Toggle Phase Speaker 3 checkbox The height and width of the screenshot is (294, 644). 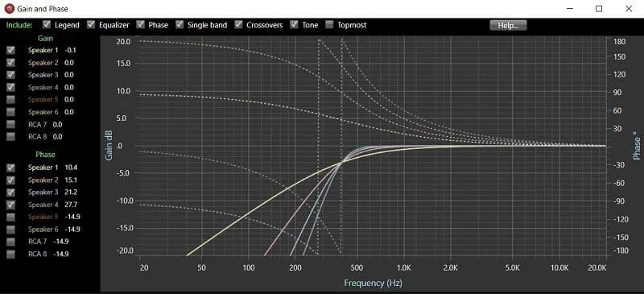[x=10, y=192]
